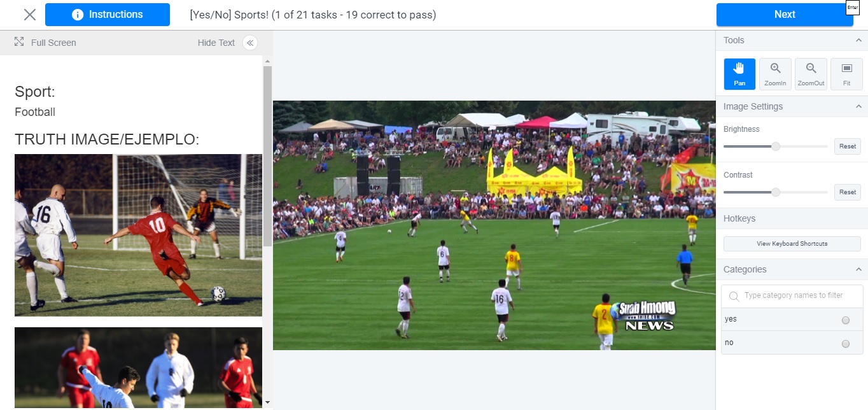Hide Text using double chevron icon
Viewport: 868px width, 410px height.
(x=250, y=43)
